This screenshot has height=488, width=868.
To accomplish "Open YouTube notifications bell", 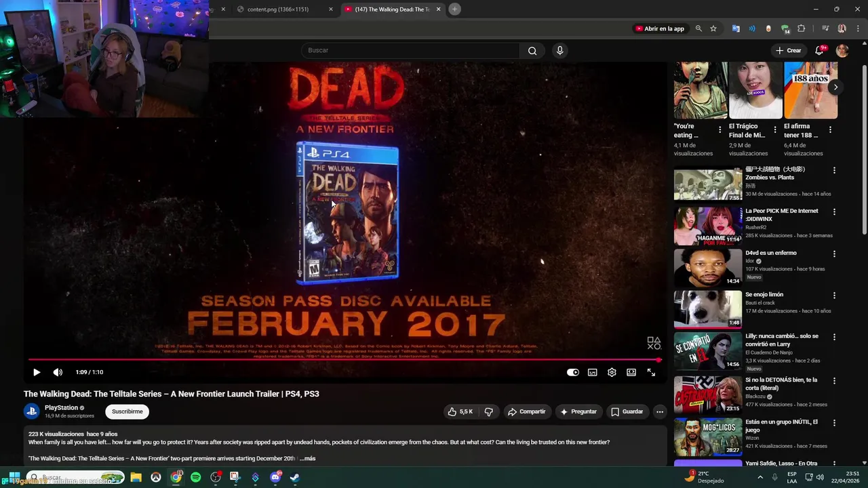I will coord(820,50).
